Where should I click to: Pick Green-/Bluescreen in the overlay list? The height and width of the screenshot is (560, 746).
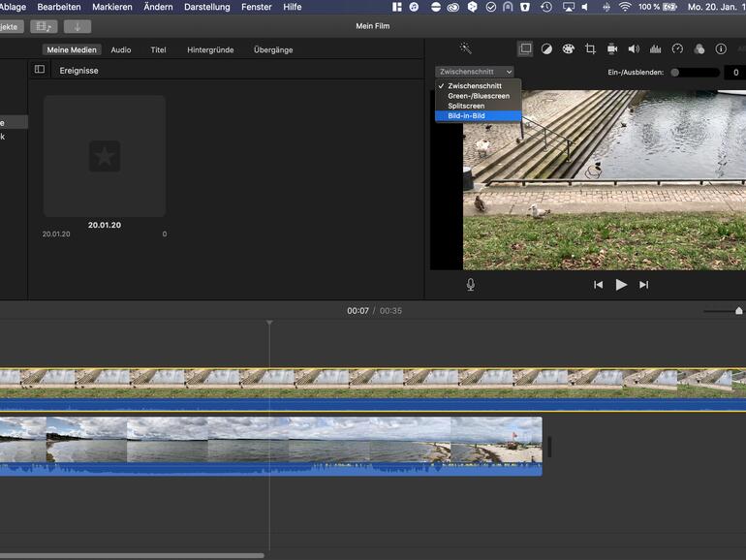pyautogui.click(x=478, y=96)
